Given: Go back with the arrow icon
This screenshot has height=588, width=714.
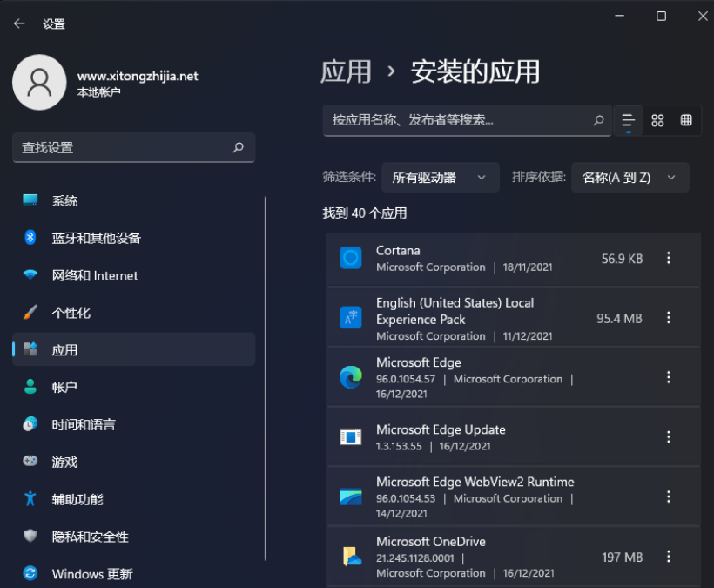Looking at the screenshot, I should 19,24.
